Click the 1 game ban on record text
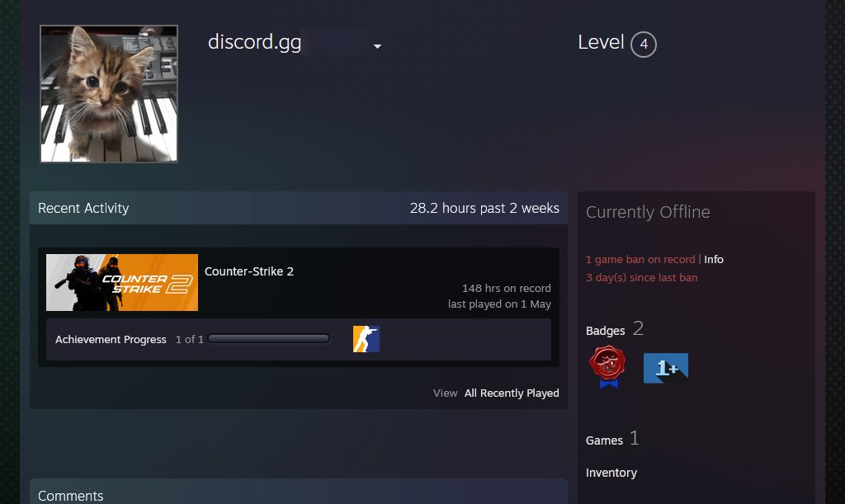 click(x=640, y=260)
